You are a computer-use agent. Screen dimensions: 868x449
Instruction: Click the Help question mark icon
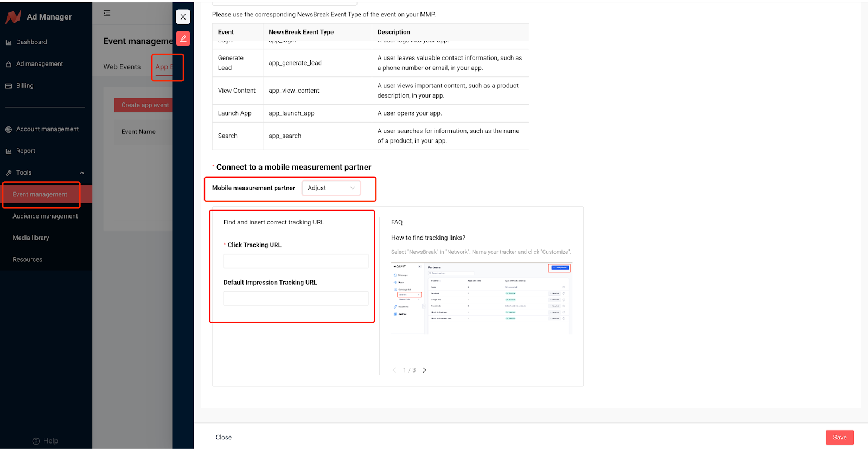[36, 441]
